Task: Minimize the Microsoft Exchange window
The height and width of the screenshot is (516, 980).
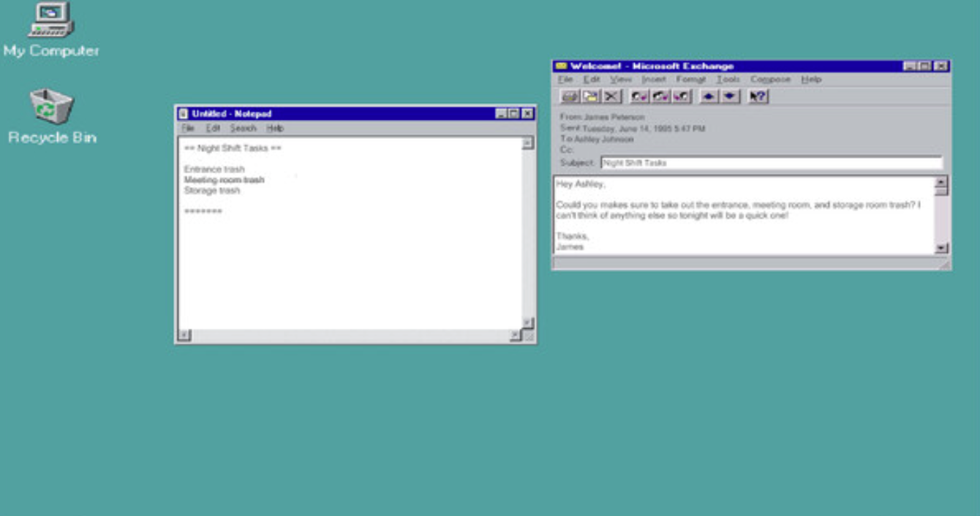Action: pyautogui.click(x=909, y=67)
